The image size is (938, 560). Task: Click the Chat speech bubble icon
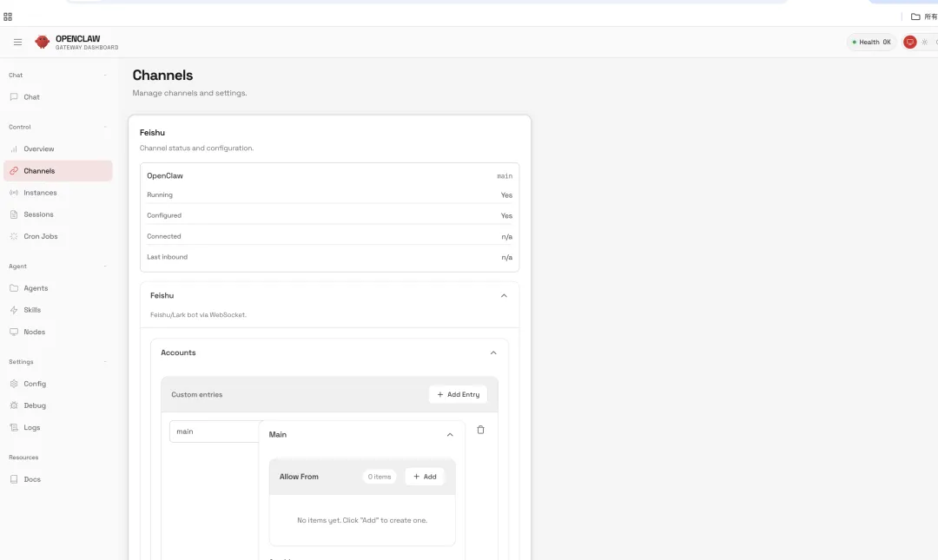tap(14, 97)
